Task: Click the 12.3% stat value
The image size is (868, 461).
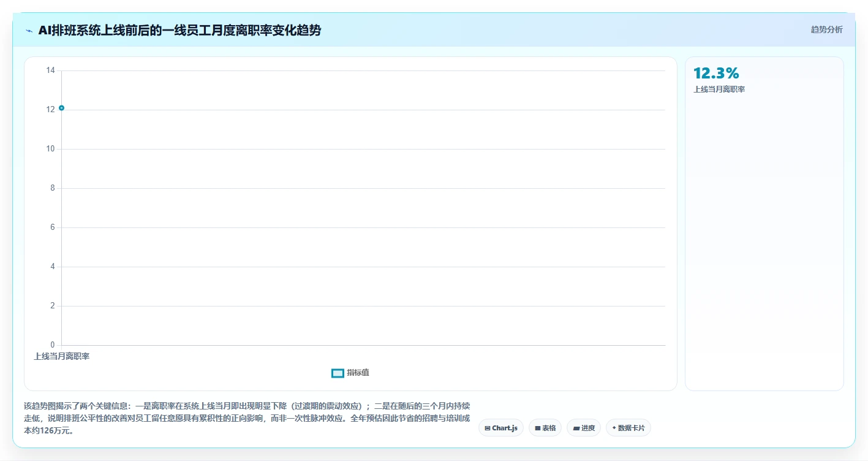Action: (x=716, y=73)
